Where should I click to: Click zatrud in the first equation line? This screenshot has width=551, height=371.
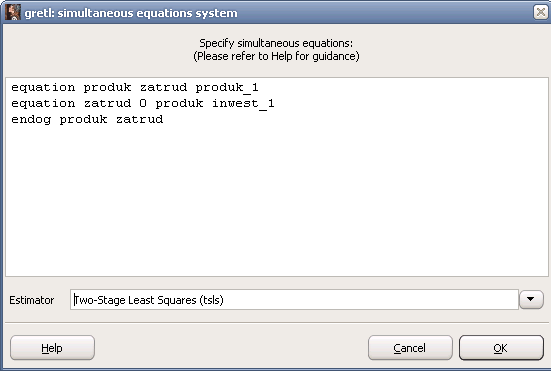164,87
